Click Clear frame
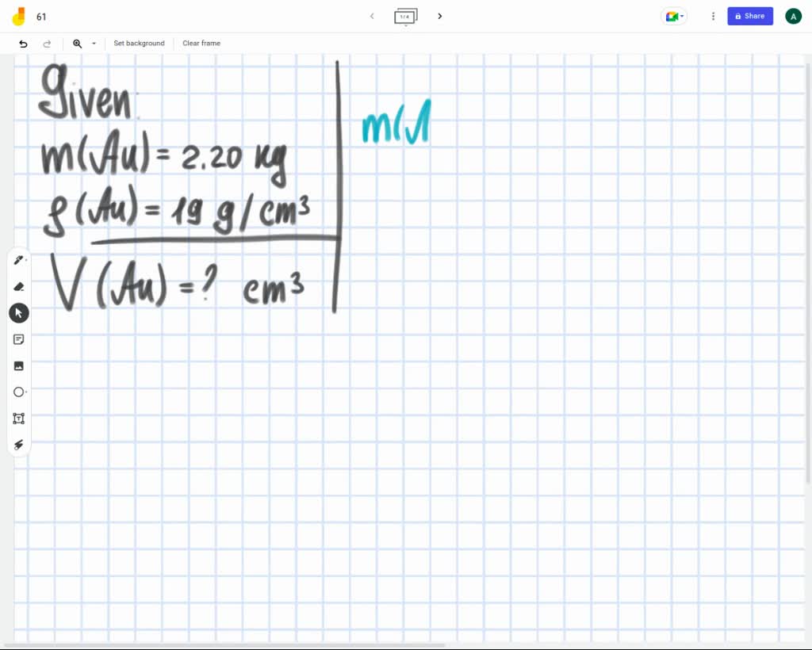The image size is (812, 650). 201,44
